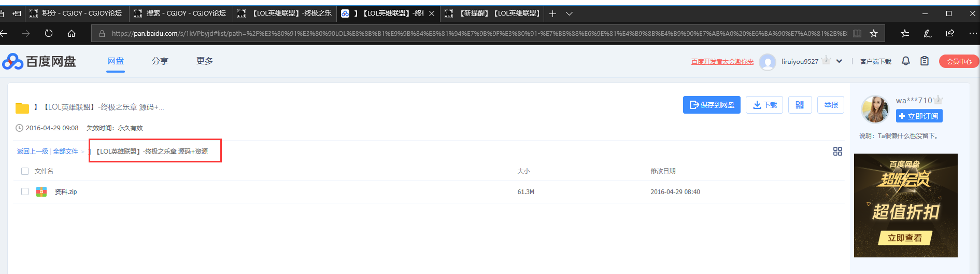980x274 pixels.
Task: Open a new browser tab
Action: [x=552, y=13]
